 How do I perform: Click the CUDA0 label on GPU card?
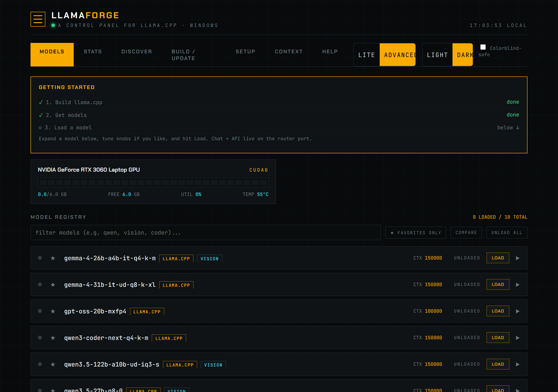click(259, 170)
